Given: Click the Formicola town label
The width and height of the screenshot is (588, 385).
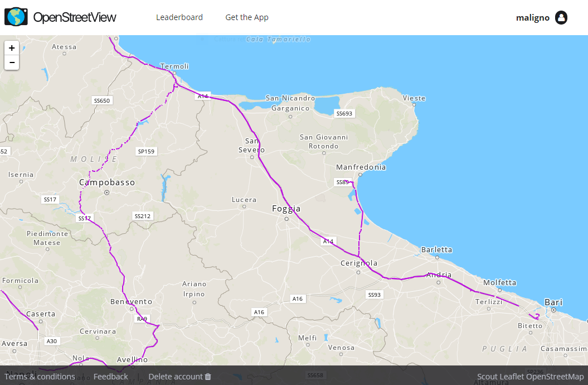Looking at the screenshot, I should pyautogui.click(x=20, y=280).
